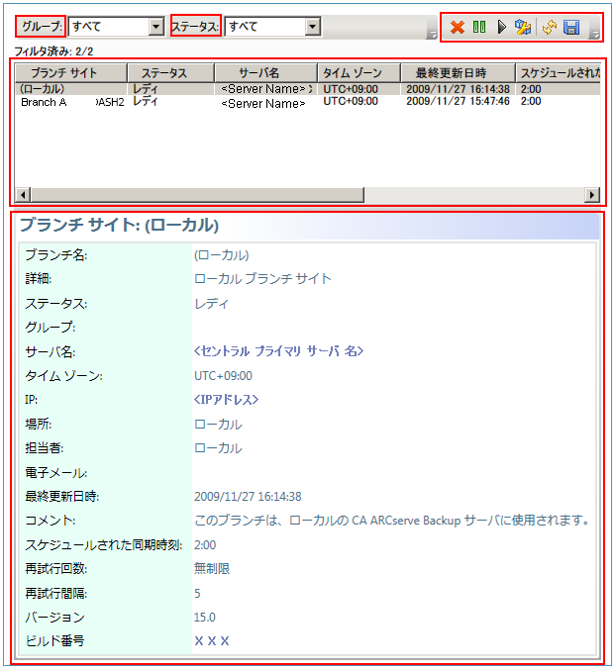Click the horizontal scrollbar thumb

(197, 195)
